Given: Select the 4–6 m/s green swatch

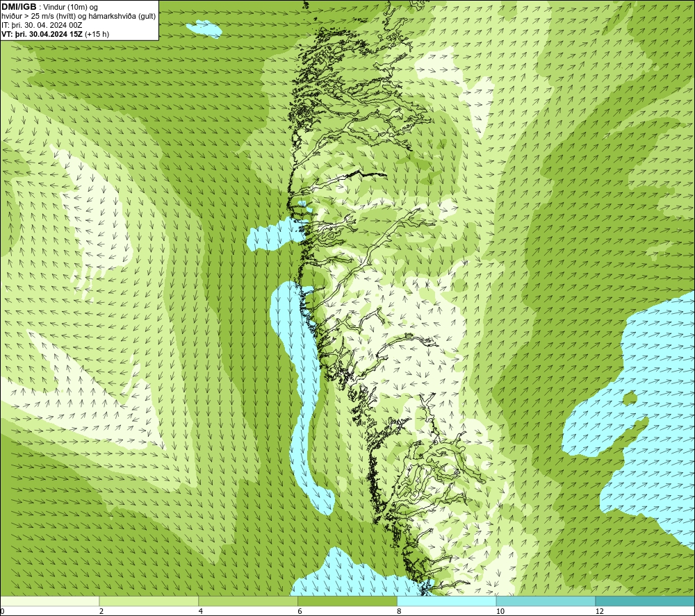Looking at the screenshot, I should click(248, 601).
